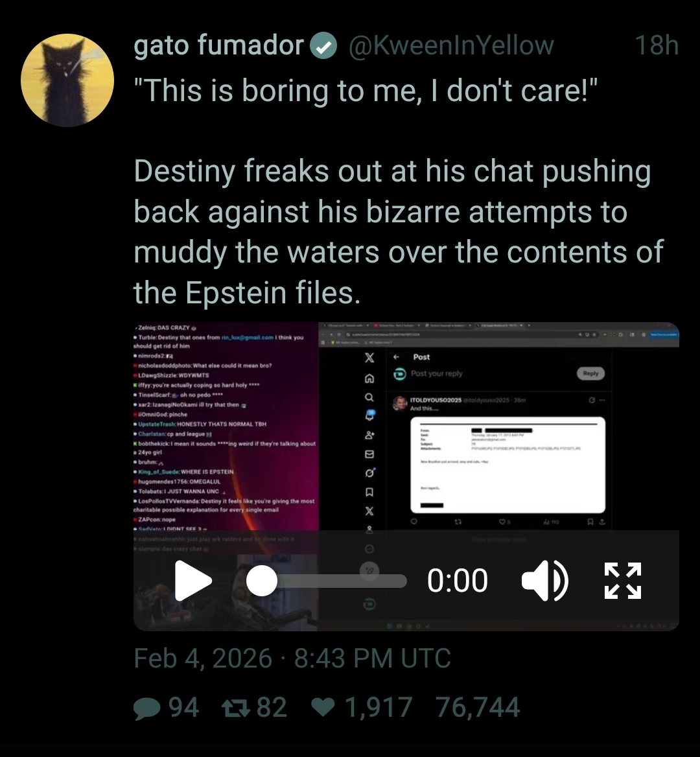Screen dimensions: 700x757
Task: Click the gato fumador display name
Action: (x=218, y=45)
